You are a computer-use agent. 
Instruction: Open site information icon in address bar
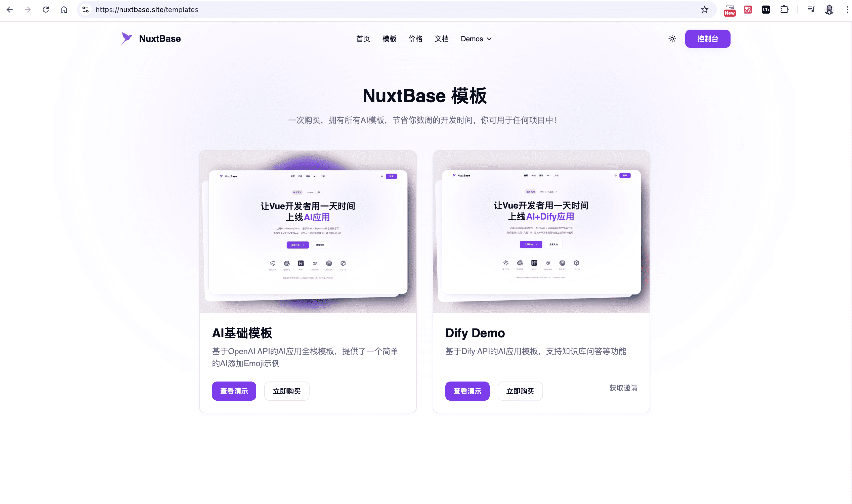click(86, 10)
